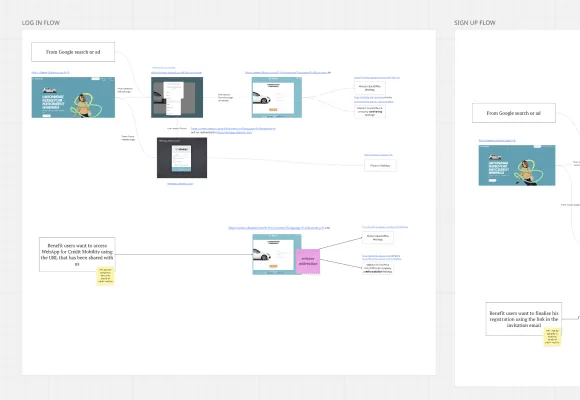Select landing page screenshot in Sign Up flow
This screenshot has height=400, width=580.
517,165
